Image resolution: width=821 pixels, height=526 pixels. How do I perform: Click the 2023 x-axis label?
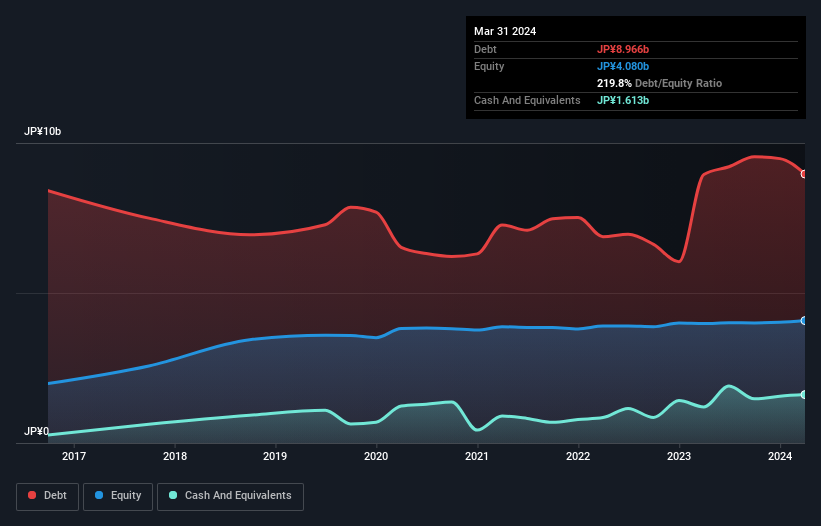click(679, 456)
